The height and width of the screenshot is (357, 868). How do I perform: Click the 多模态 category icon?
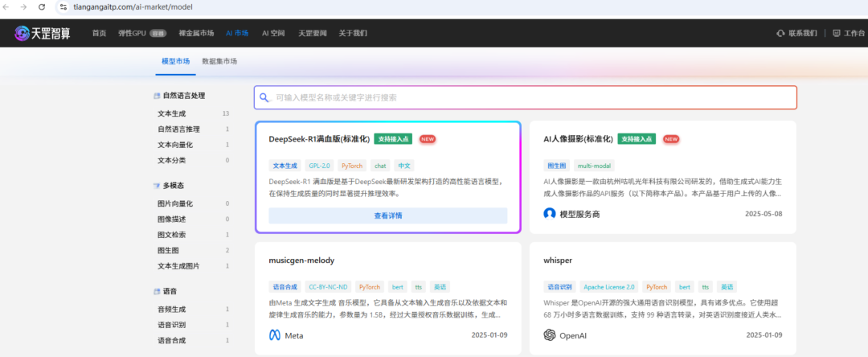click(157, 186)
